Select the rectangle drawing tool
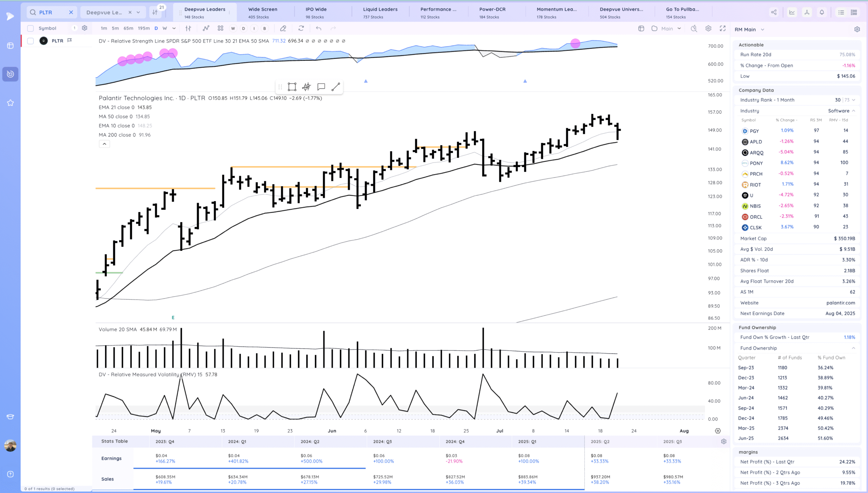 click(x=292, y=87)
